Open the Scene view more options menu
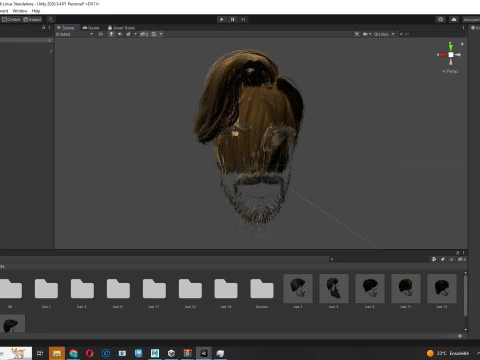The image size is (480, 360). 463,28
